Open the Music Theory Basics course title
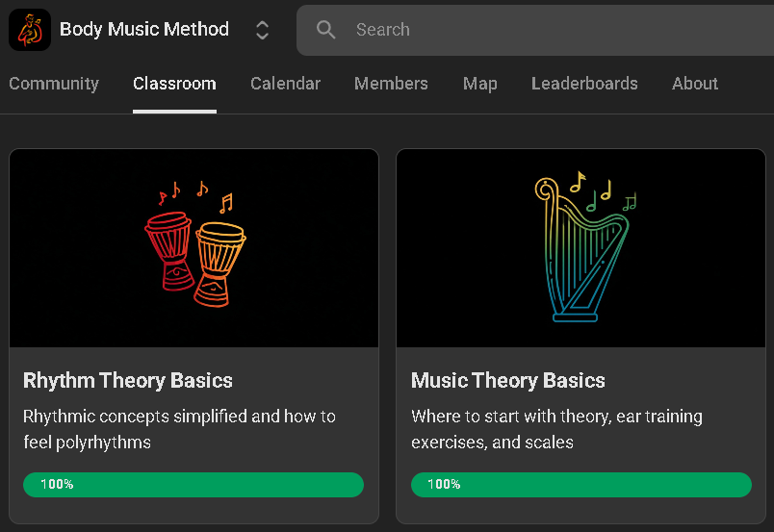Viewport: 774px width, 532px height. tap(508, 380)
